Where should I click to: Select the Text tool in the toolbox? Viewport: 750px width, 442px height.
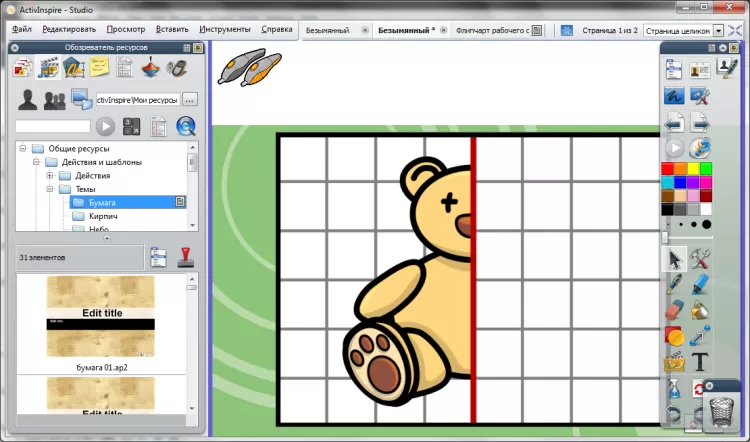tap(700, 361)
